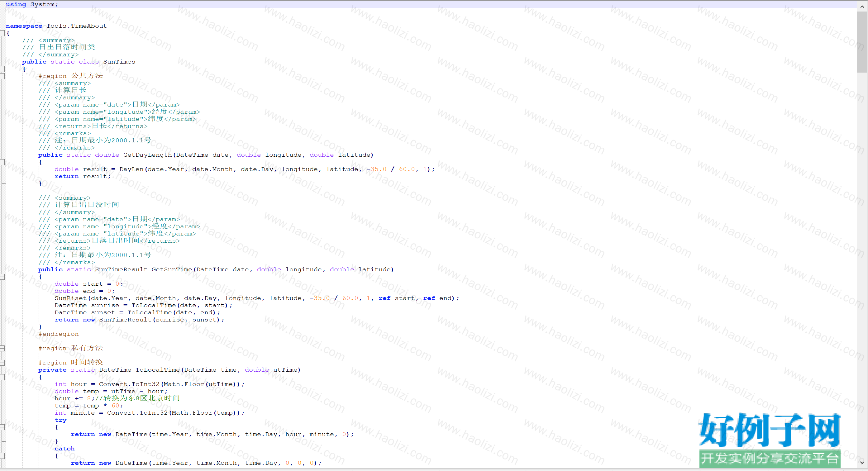Click the 'GetDayLength' method name
Viewport: 868px width, 471px height.
[148, 155]
